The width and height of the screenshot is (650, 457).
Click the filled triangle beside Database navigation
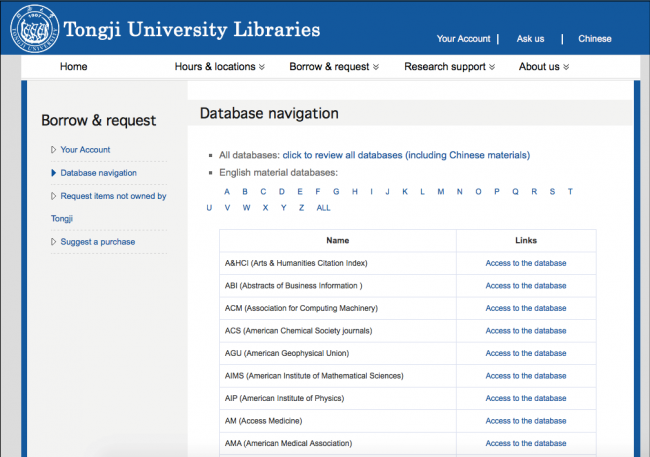53,173
